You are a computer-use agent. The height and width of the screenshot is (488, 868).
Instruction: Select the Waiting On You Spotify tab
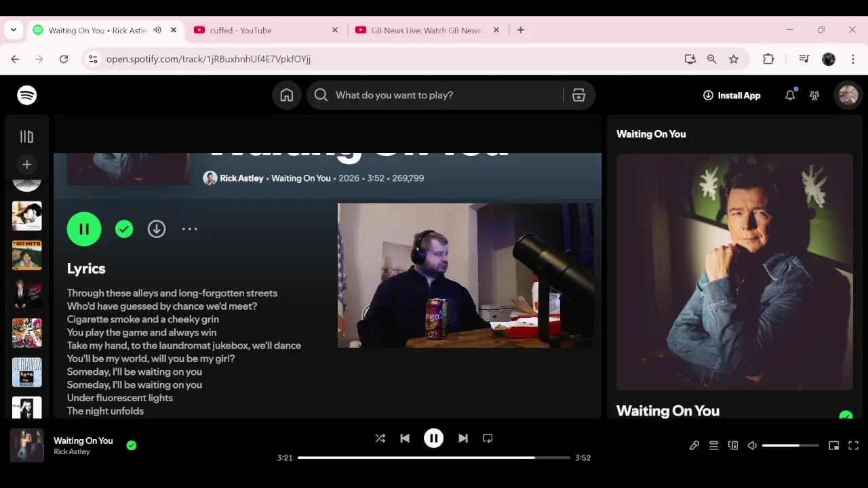105,30
